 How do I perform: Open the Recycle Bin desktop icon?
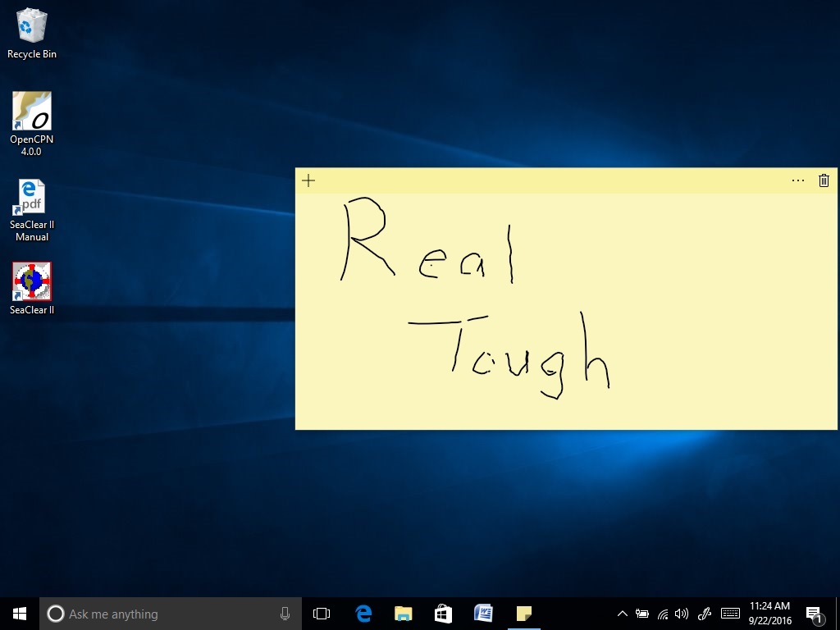point(32,33)
